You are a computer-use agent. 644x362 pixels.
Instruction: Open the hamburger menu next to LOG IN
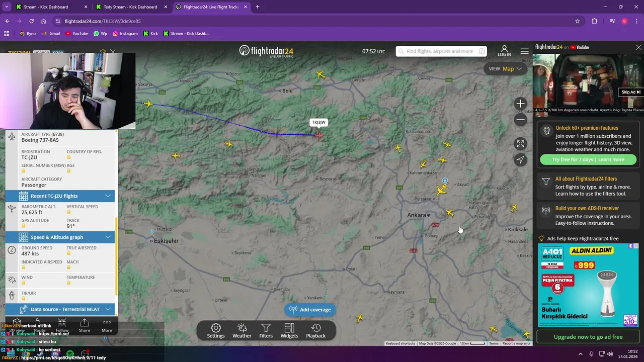point(525,51)
